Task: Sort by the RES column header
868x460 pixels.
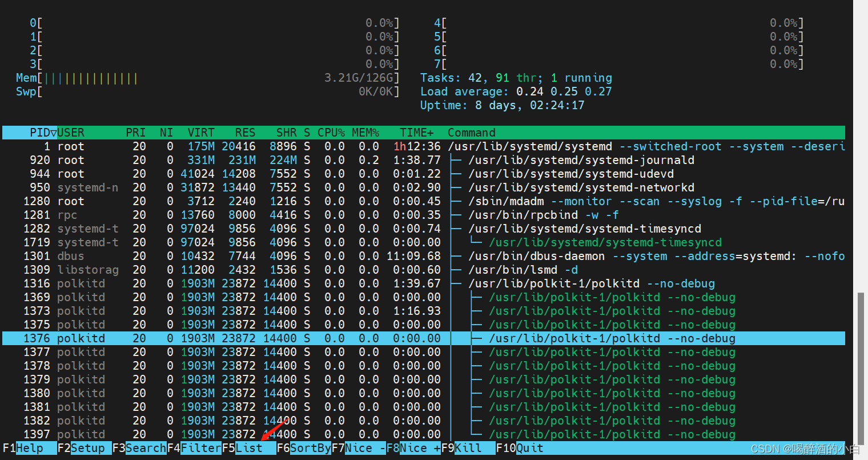Action: [245, 133]
